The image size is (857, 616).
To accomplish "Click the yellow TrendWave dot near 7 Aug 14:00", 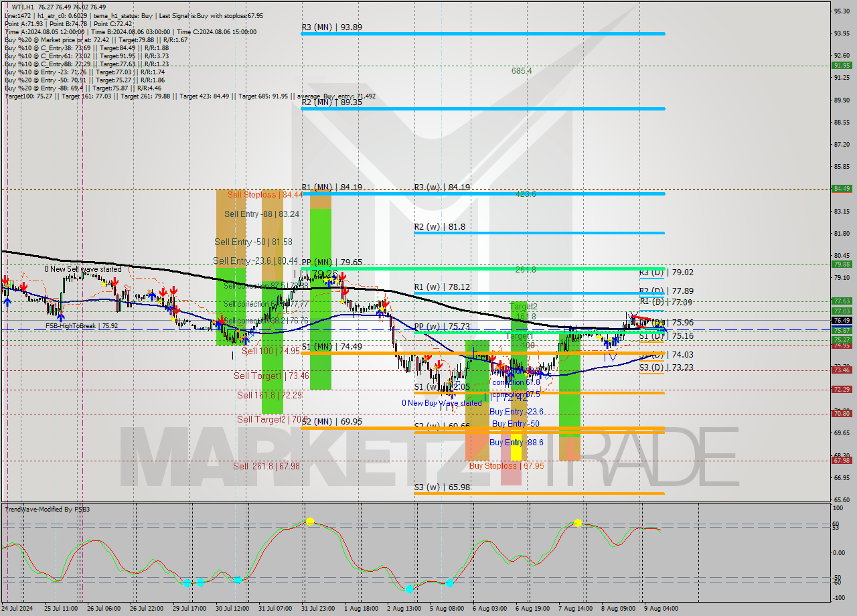I will click(x=577, y=524).
